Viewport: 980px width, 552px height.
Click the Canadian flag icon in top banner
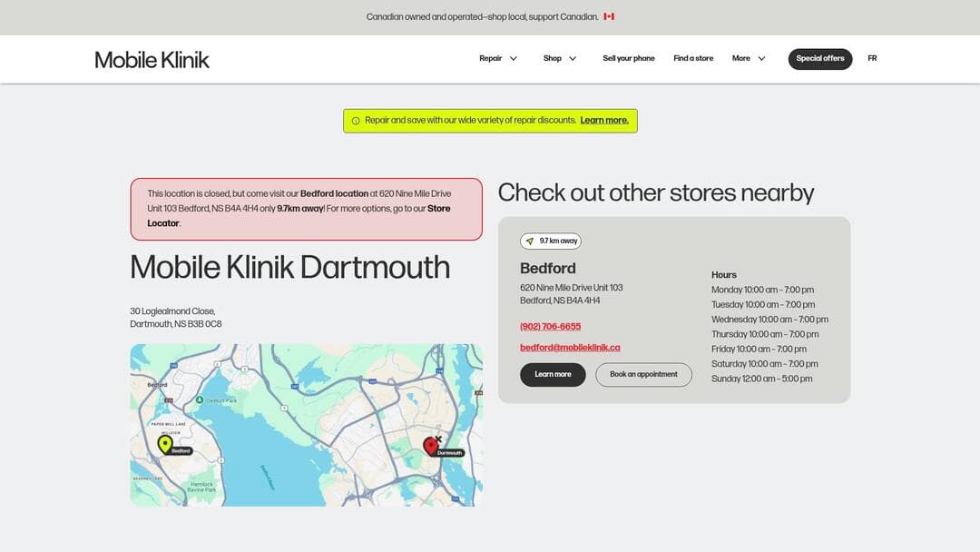tap(609, 16)
